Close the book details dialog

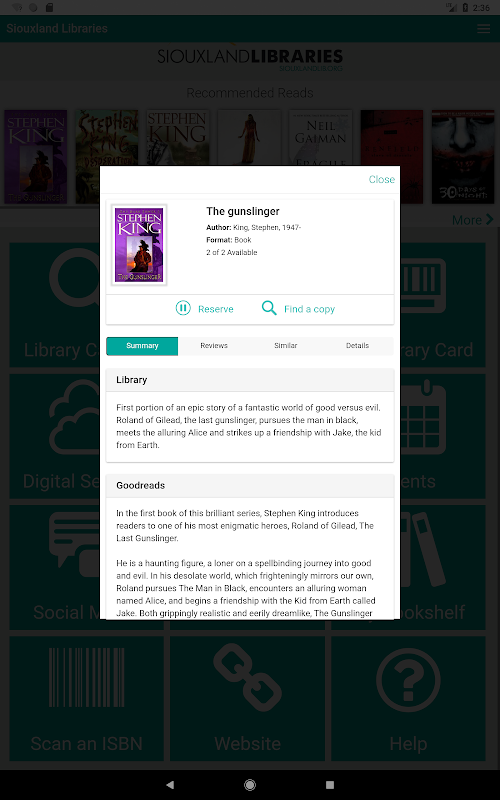(x=382, y=179)
